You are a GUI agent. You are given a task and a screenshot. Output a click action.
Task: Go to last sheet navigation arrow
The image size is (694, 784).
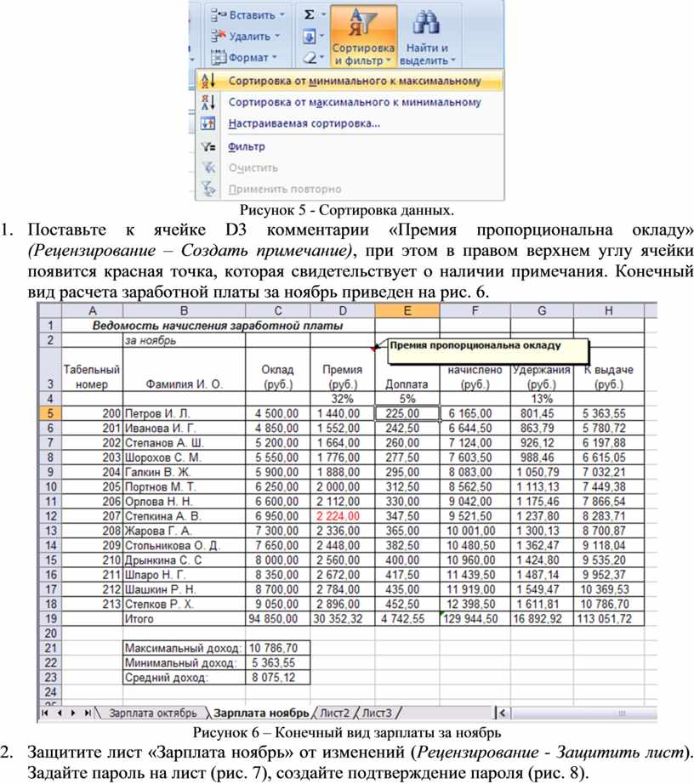coord(88,713)
